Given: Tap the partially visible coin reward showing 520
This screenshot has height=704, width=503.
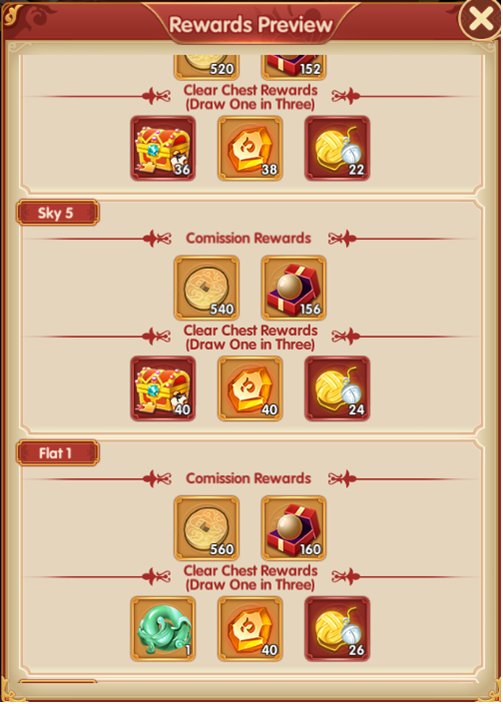Looking at the screenshot, I should tap(207, 67).
